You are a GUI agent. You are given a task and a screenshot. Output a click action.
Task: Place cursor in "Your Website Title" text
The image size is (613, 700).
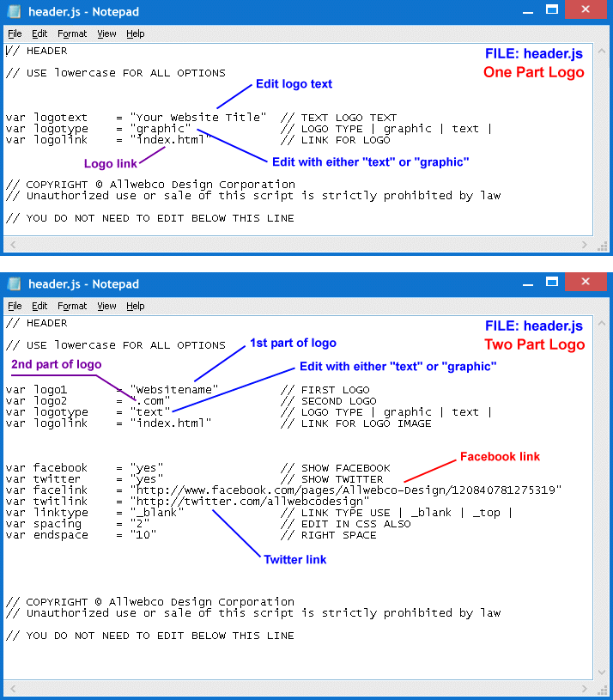[x=197, y=118]
